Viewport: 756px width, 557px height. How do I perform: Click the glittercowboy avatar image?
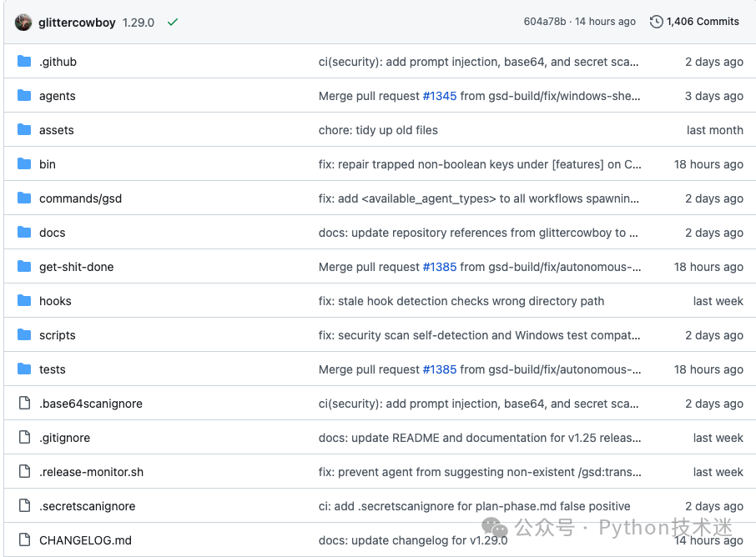pyautogui.click(x=23, y=23)
